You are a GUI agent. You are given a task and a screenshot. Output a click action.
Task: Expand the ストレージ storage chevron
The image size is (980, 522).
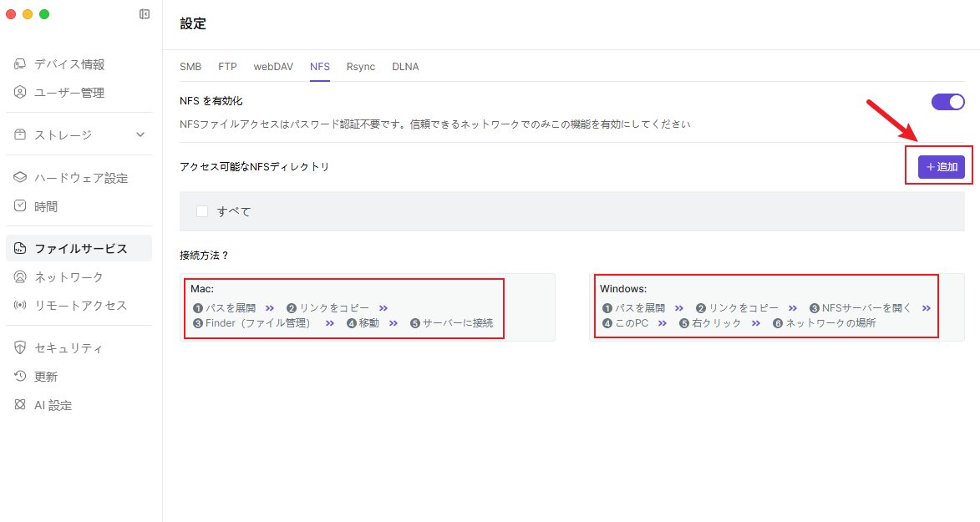point(140,135)
